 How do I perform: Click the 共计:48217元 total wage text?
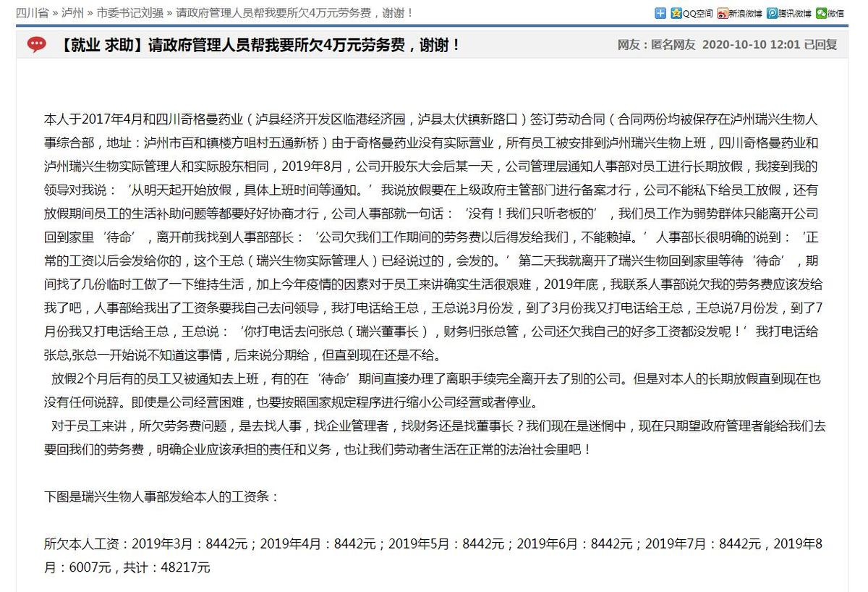point(166,567)
